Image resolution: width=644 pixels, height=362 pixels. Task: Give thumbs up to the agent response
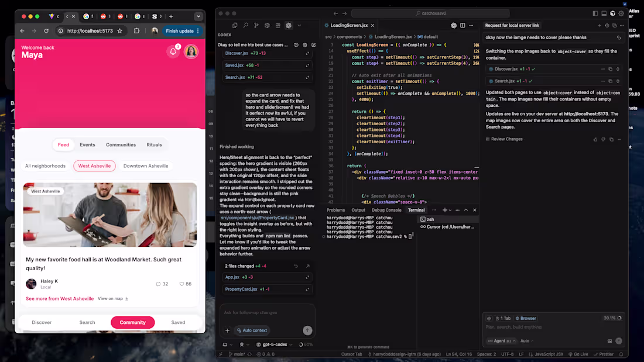pos(595,139)
